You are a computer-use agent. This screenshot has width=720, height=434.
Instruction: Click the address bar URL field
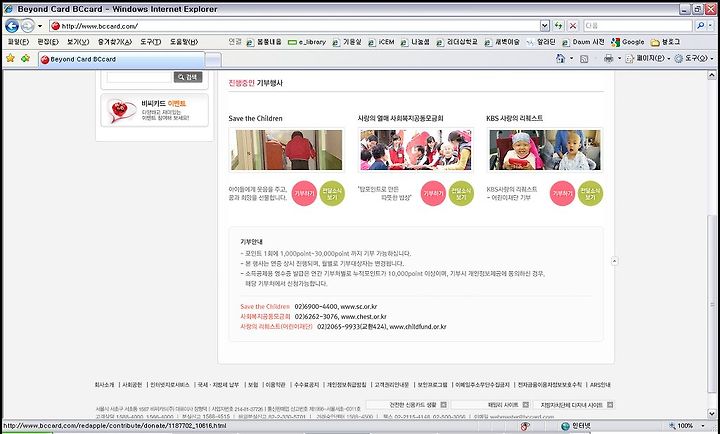click(294, 26)
